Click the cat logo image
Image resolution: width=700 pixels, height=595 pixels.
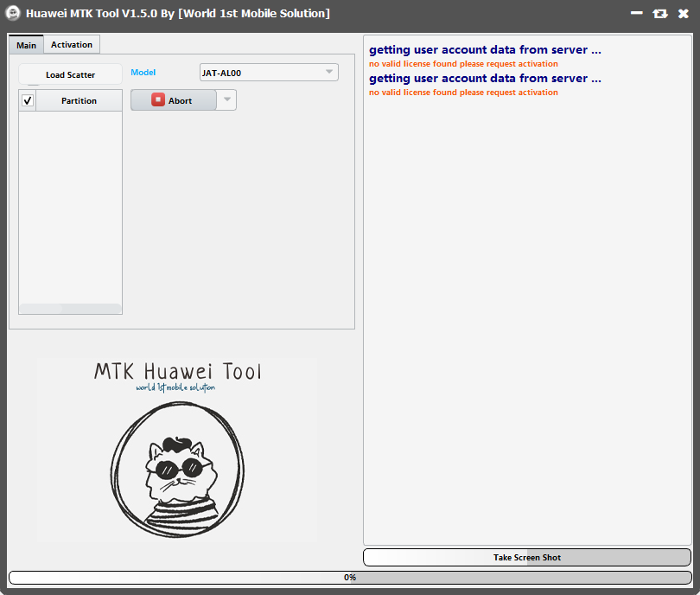[x=177, y=470]
